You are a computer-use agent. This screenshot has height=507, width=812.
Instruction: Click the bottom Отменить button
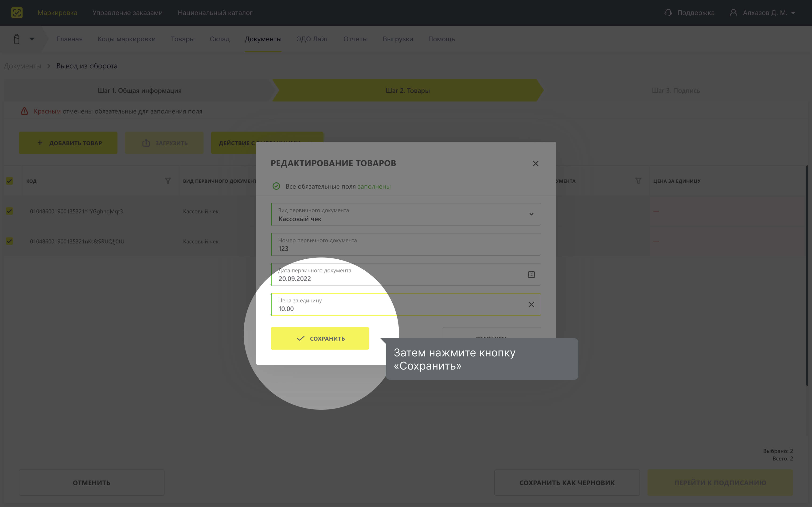tap(92, 483)
